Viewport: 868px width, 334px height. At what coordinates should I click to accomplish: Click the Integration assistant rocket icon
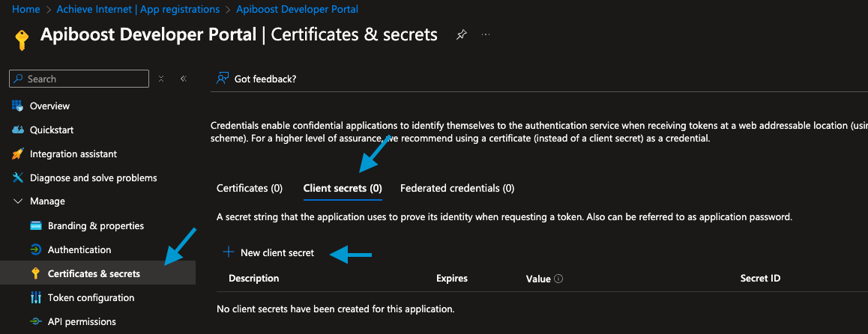click(x=18, y=154)
